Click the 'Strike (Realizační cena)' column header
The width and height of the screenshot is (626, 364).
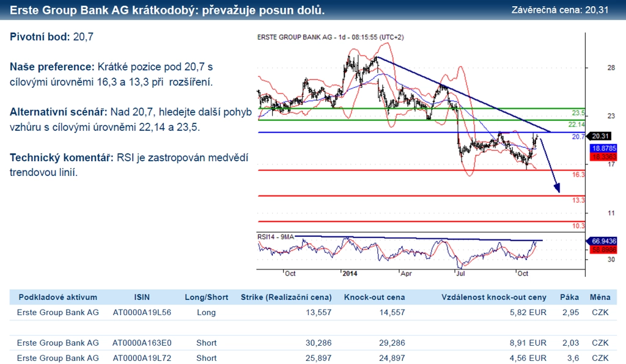click(x=286, y=297)
